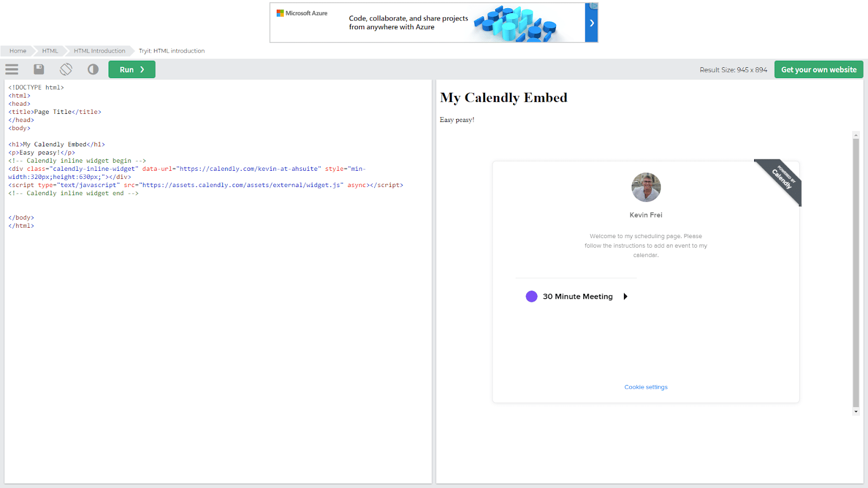
Task: Click Get your own website button
Action: click(x=819, y=69)
